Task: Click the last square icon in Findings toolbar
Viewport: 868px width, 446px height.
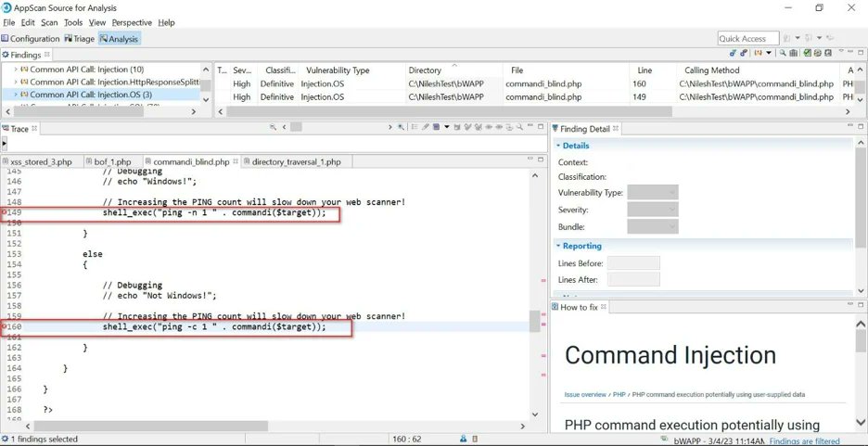Action: click(x=828, y=53)
